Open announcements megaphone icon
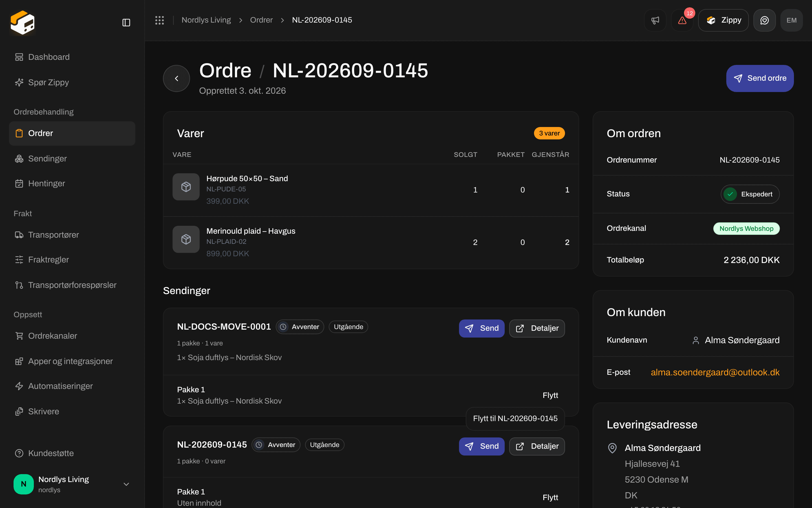 [655, 20]
